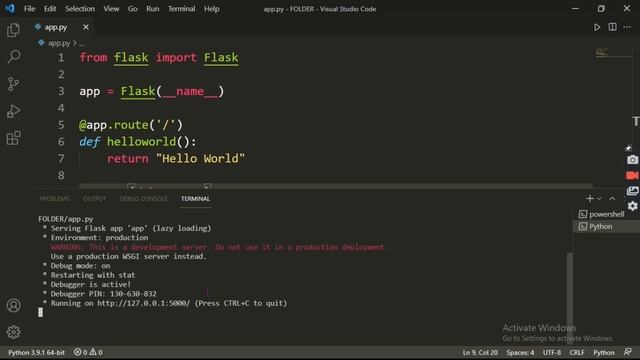The width and height of the screenshot is (640, 360).
Task: Split the editor to the right
Action: point(612,27)
